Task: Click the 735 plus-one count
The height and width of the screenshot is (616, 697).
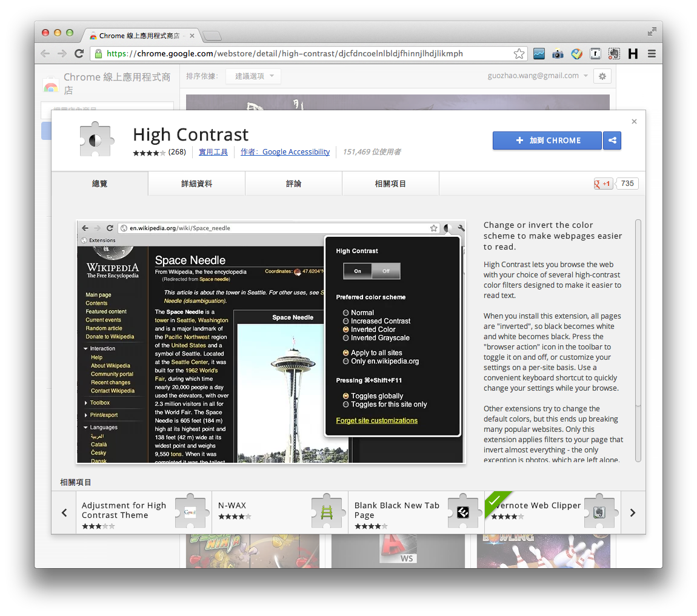Action: pyautogui.click(x=627, y=184)
